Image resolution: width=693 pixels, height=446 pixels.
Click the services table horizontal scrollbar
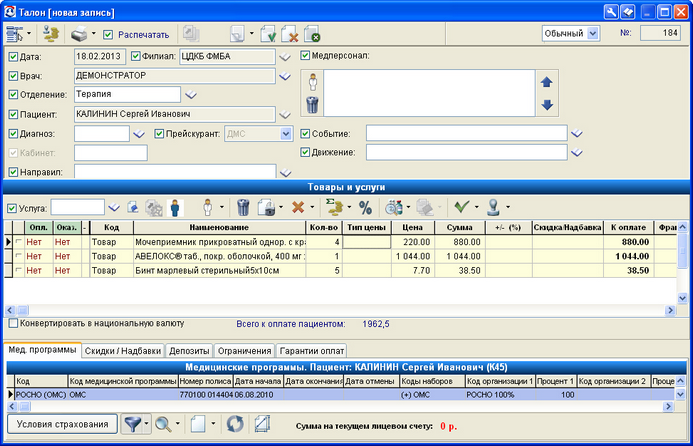tap(340, 310)
